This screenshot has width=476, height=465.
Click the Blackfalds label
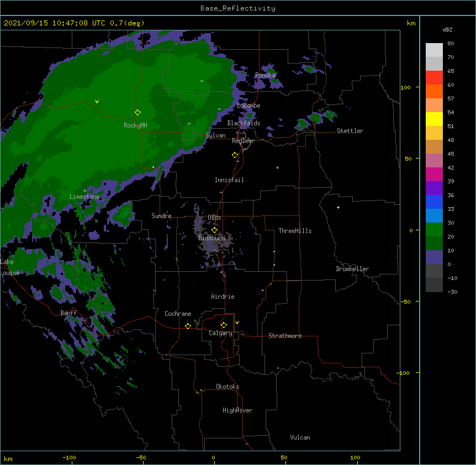pos(244,123)
